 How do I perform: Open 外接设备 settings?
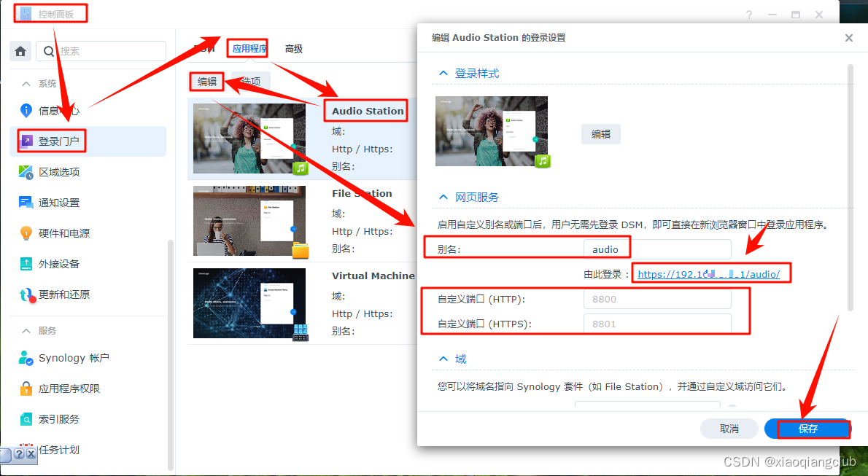click(x=58, y=264)
